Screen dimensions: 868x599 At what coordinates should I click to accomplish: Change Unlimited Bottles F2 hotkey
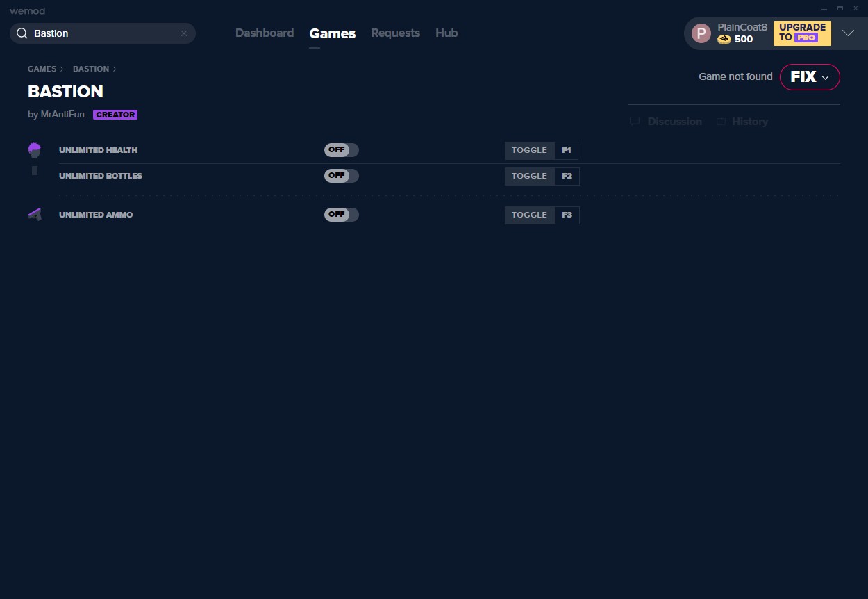point(567,176)
